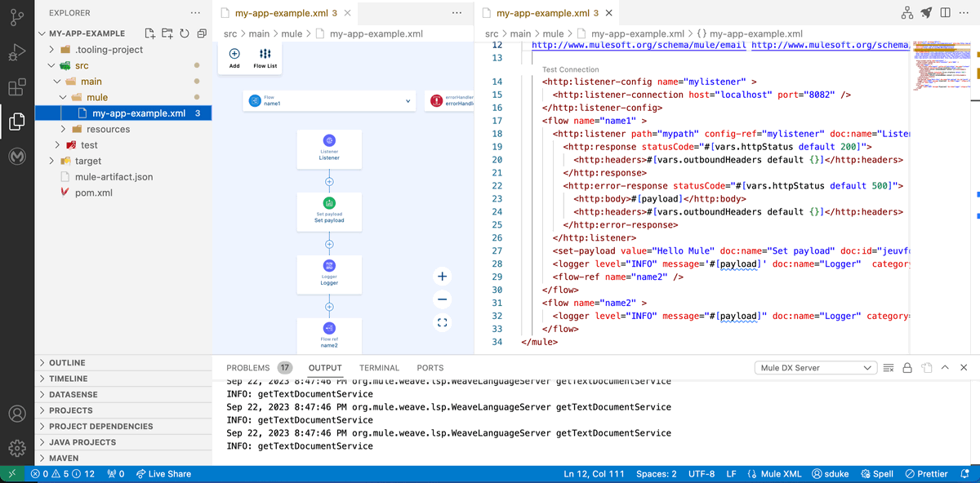Switch to the TERMINAL tab
The height and width of the screenshot is (483, 980).
pos(379,368)
